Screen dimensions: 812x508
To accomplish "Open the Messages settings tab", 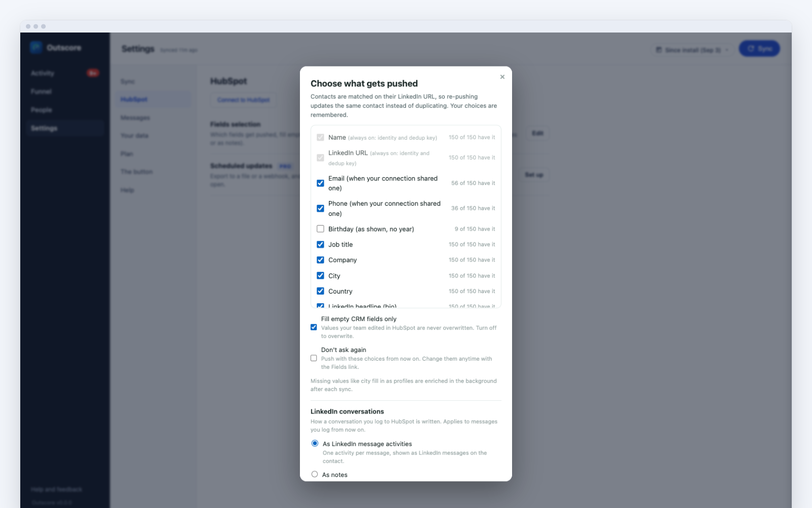I will click(x=153, y=118).
